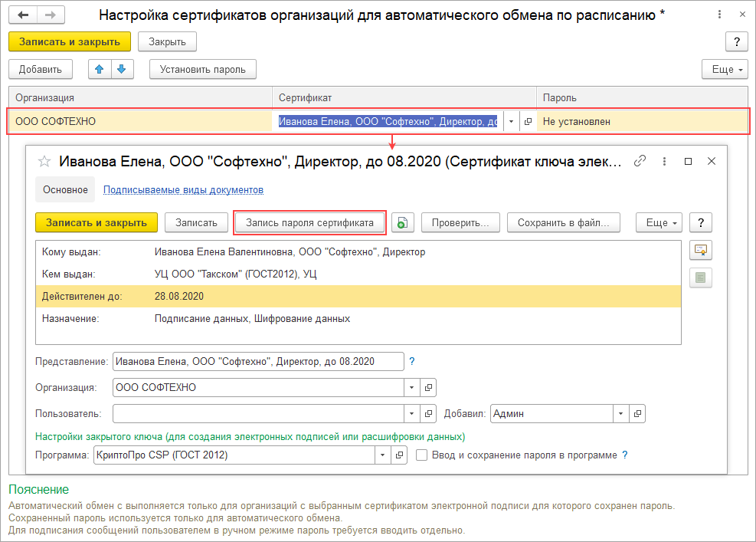This screenshot has width=756, height=542.
Task: Expand the Сертификат cell dropdown
Action: 511,122
